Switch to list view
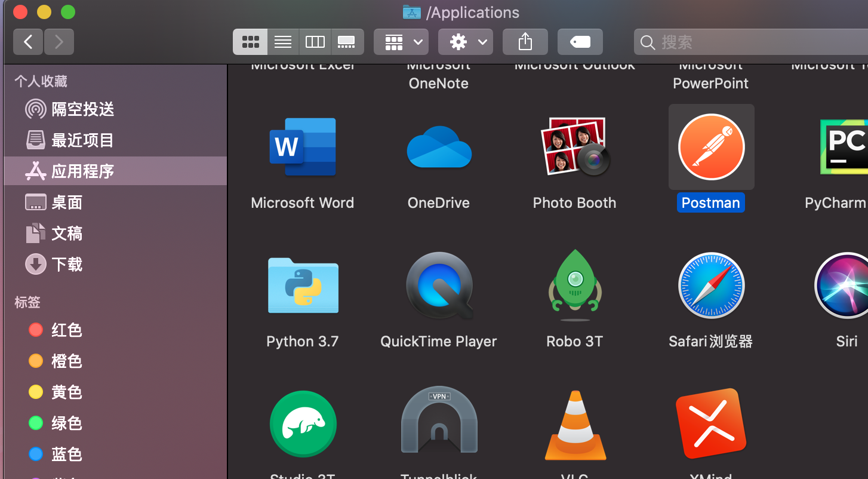 pos(283,42)
